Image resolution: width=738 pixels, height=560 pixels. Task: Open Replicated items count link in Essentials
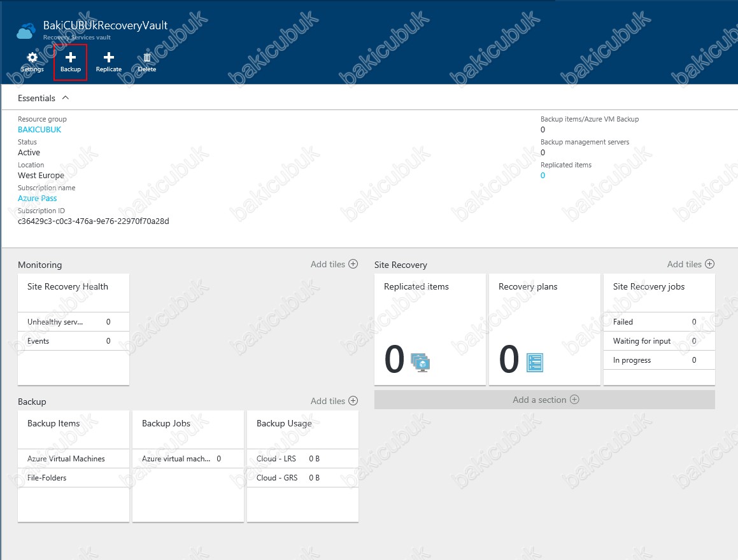[x=543, y=176]
